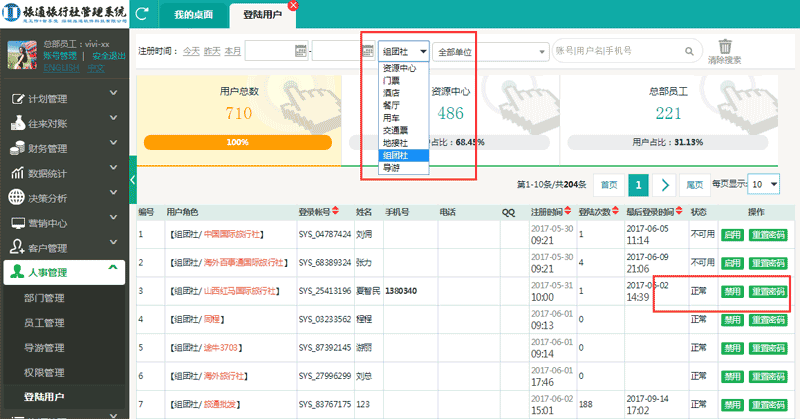Image resolution: width=800 pixels, height=419 pixels.
Task: Collapse the left sidebar with arrow handle
Action: point(133,187)
